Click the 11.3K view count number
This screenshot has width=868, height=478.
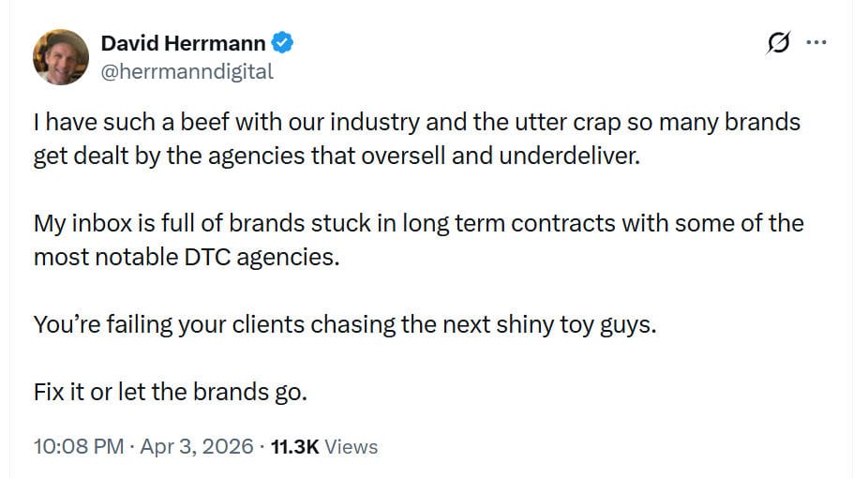pyautogui.click(x=294, y=447)
